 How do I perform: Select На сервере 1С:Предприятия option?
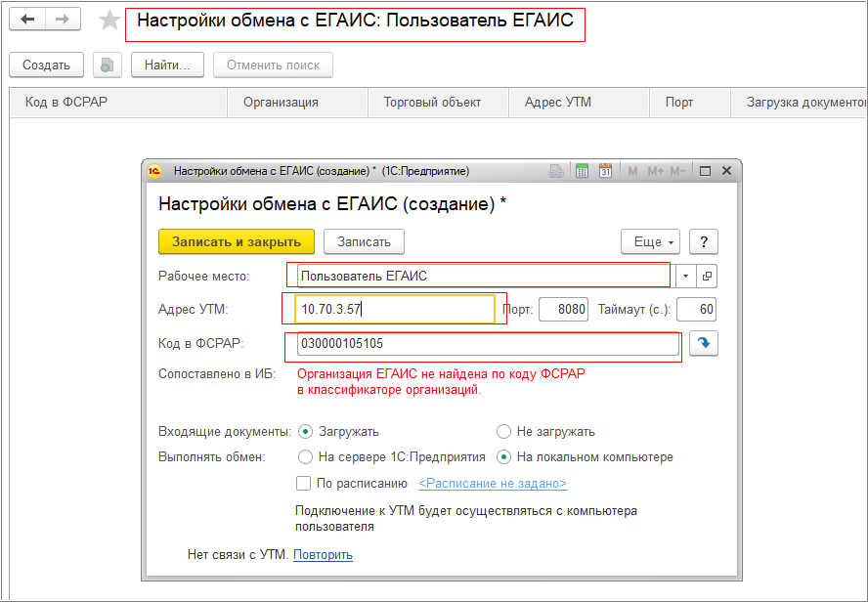pos(305,457)
